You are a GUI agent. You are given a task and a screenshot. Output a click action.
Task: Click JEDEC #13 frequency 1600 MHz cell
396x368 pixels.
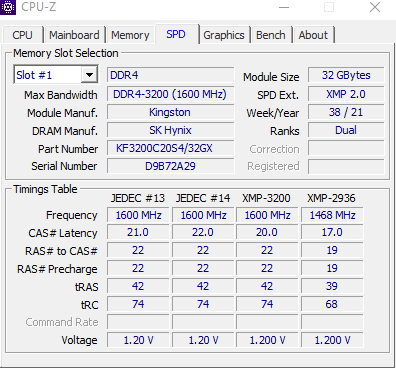(x=138, y=215)
